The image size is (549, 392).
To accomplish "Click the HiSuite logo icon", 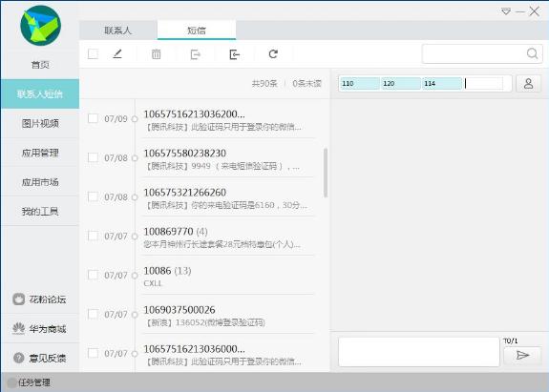I will 40,26.
